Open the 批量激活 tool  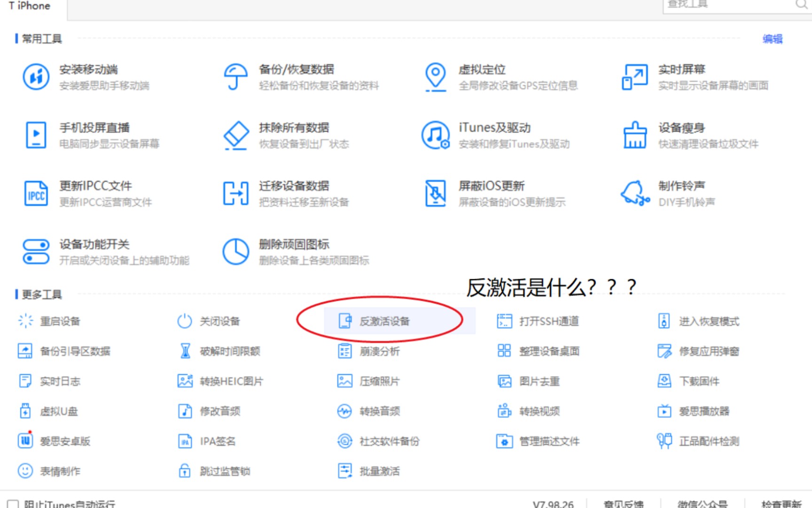(x=368, y=471)
